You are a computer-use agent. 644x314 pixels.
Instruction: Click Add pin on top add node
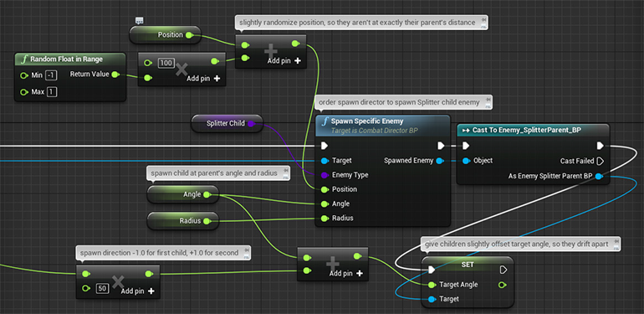pyautogui.click(x=284, y=61)
